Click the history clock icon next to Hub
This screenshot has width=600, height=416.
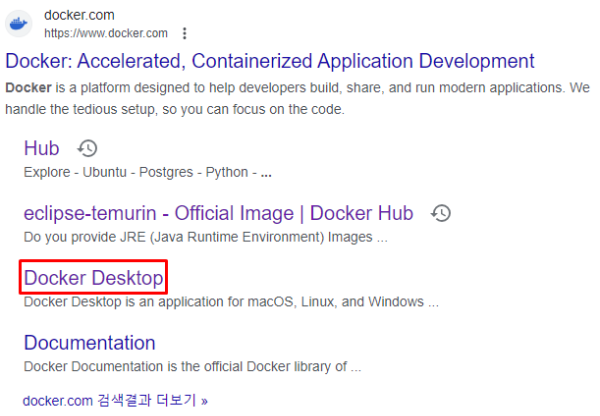point(88,148)
